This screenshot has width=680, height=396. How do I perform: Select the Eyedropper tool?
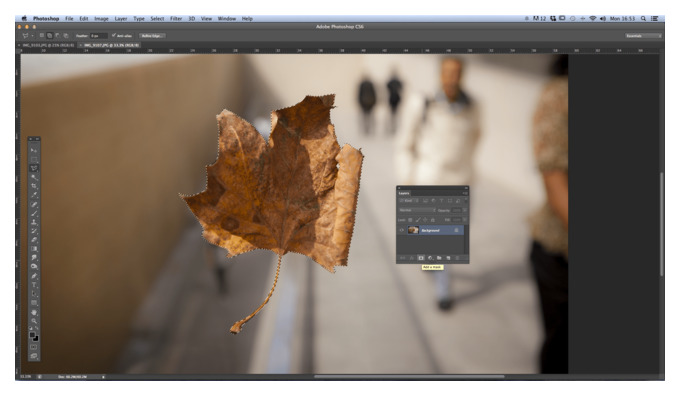click(x=34, y=195)
